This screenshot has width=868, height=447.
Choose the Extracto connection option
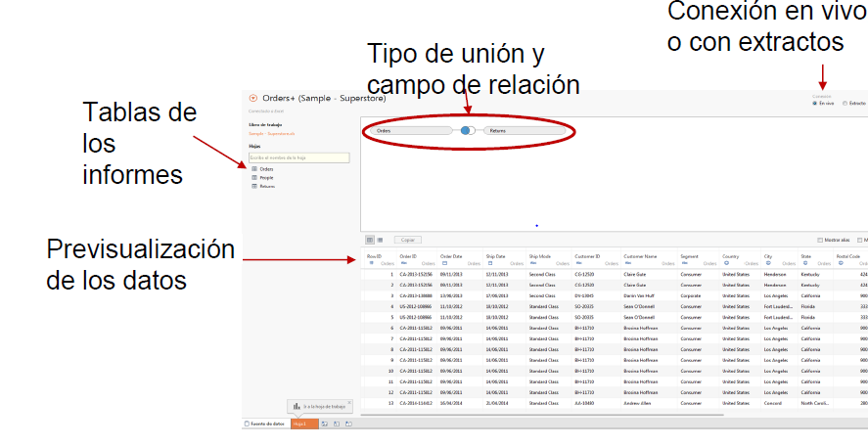tap(854, 103)
